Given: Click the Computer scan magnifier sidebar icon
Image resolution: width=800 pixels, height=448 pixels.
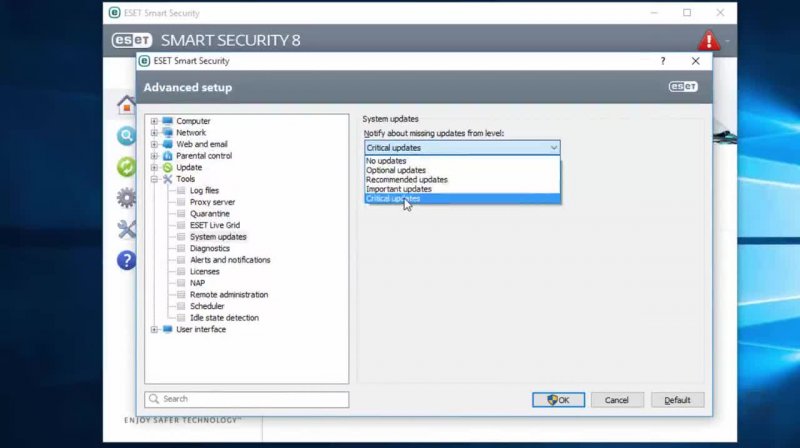Looking at the screenshot, I should (x=126, y=136).
